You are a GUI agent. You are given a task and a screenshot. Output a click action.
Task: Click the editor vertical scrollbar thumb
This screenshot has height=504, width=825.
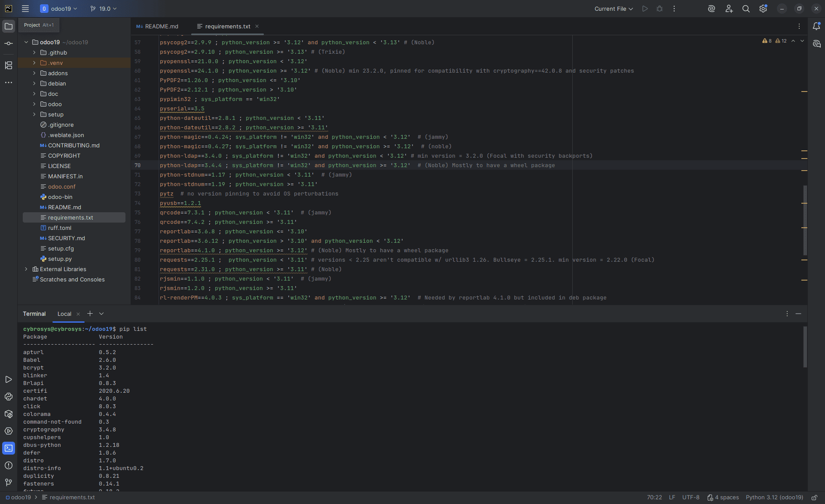pos(805,220)
